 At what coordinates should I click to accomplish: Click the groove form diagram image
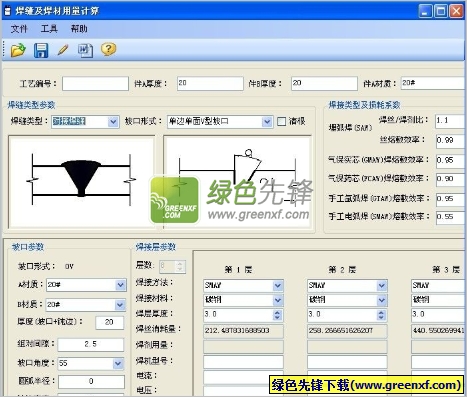[237, 181]
